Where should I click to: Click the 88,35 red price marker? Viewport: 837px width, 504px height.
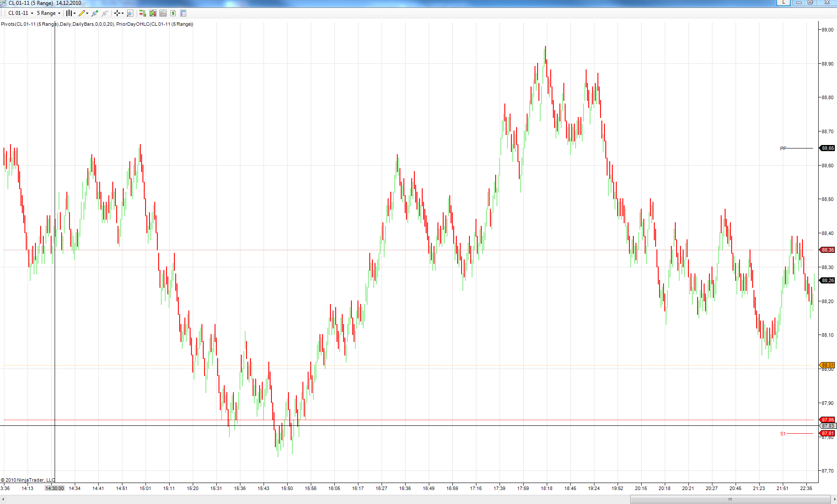tap(827, 250)
